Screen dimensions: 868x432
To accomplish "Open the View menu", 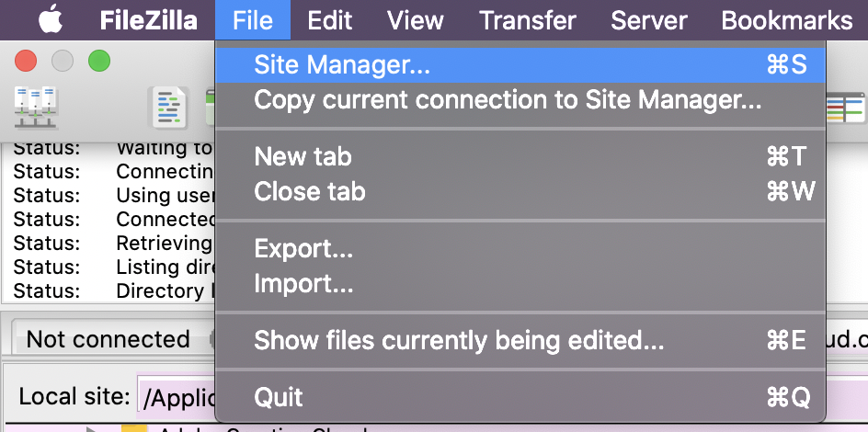I will pos(416,20).
